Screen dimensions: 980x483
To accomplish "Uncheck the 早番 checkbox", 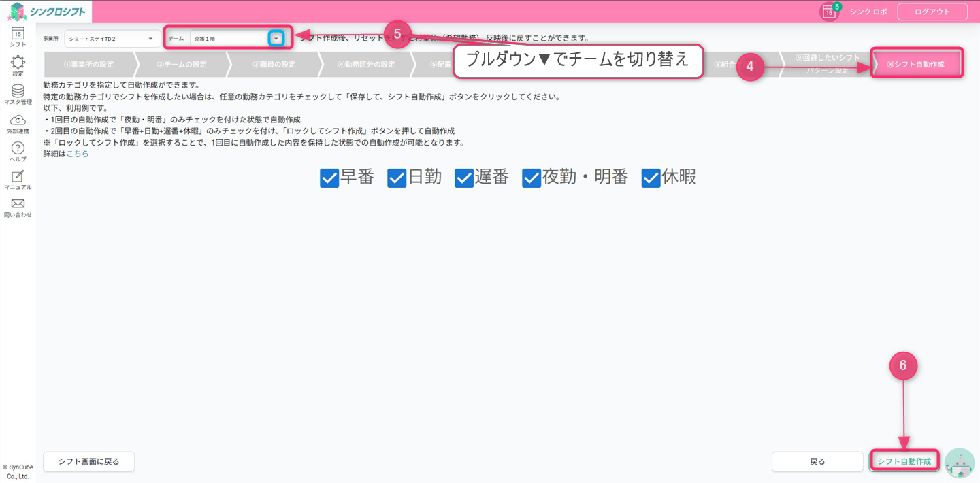I will pos(329,178).
